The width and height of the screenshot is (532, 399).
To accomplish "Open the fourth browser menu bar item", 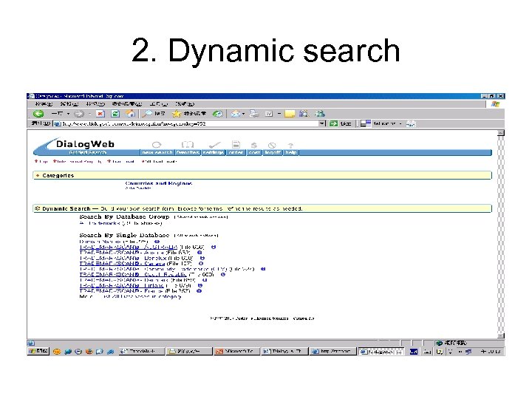I will coord(127,104).
